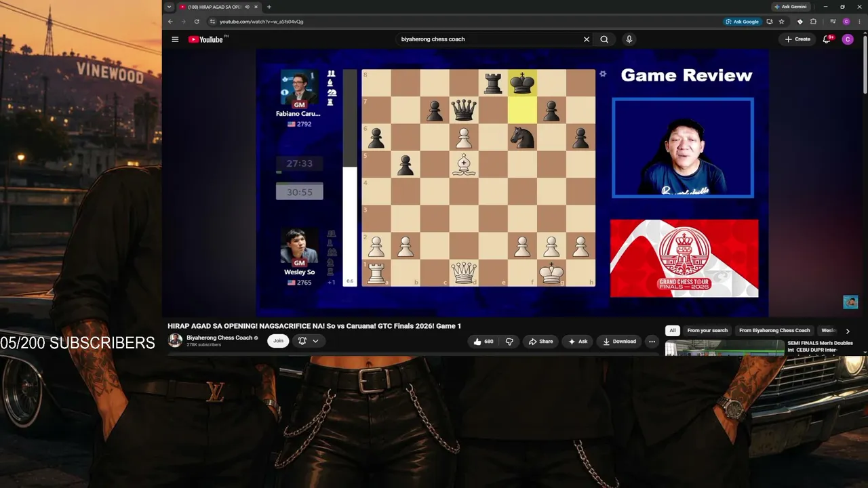Click the channel watermark in video corner
Image resolution: width=868 pixels, height=488 pixels.
click(850, 302)
